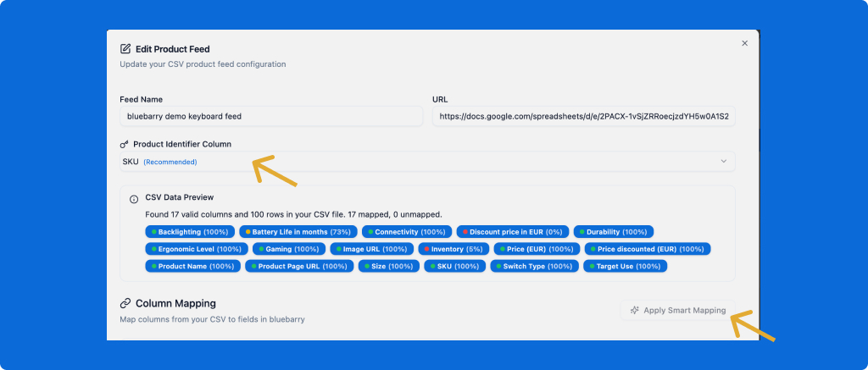This screenshot has height=370, width=868.
Task: Choose the Ergonomic Level (100%) tag
Action: tap(197, 249)
